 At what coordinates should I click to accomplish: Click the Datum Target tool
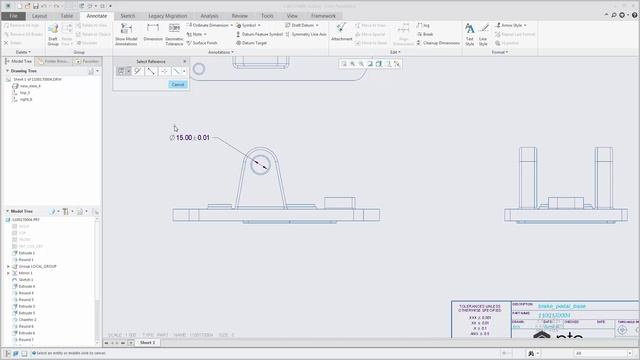pyautogui.click(x=251, y=43)
